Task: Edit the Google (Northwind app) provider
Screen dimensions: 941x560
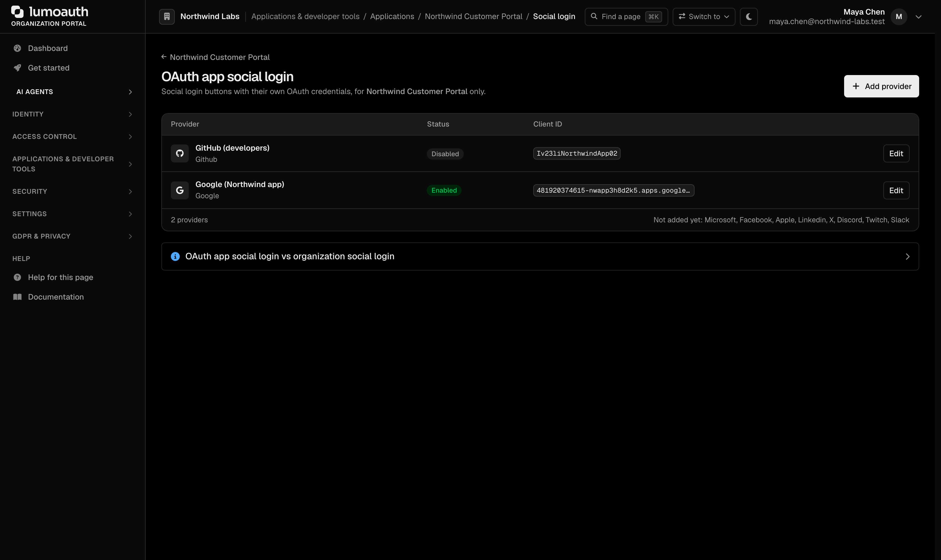Action: (x=896, y=191)
